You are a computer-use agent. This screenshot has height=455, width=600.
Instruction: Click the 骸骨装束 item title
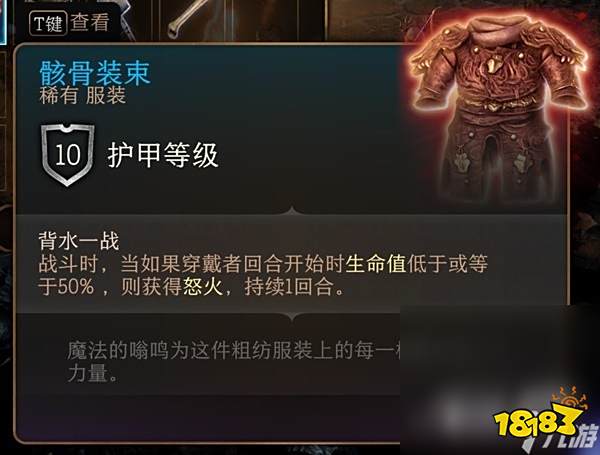(95, 72)
